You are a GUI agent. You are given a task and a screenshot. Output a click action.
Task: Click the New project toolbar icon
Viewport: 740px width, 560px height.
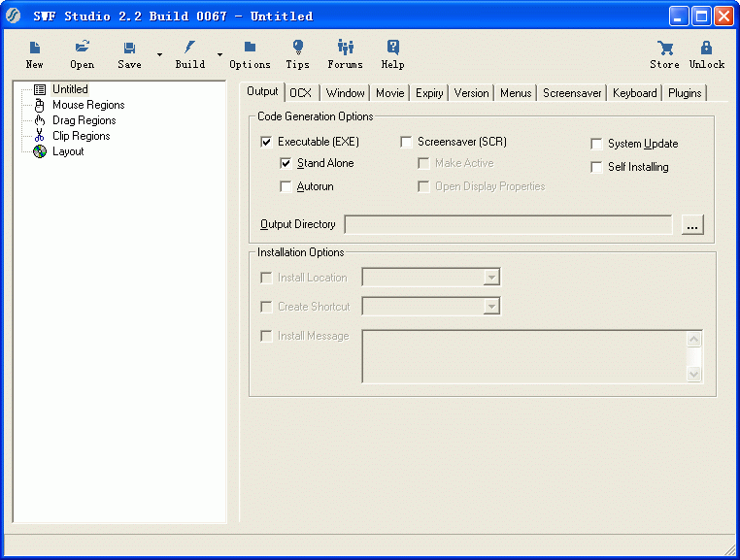point(35,48)
